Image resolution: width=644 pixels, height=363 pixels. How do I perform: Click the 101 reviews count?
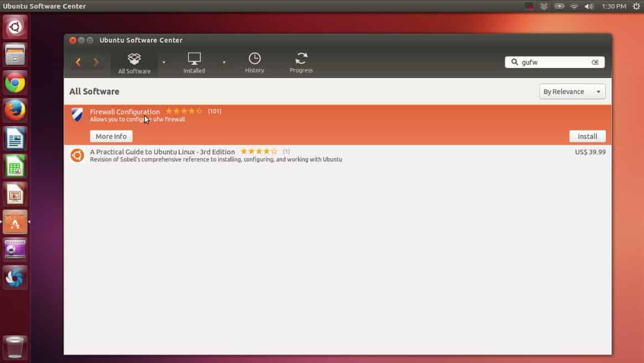click(214, 111)
